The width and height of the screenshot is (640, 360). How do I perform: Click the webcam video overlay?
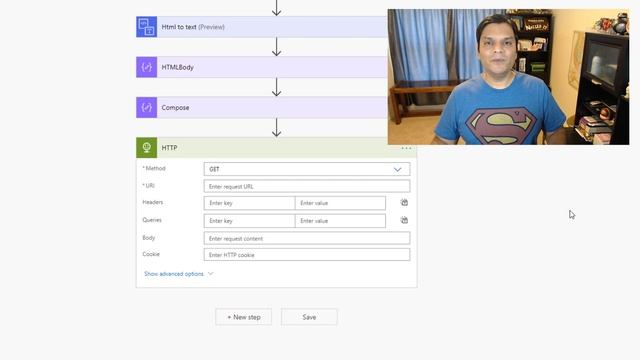(x=509, y=77)
